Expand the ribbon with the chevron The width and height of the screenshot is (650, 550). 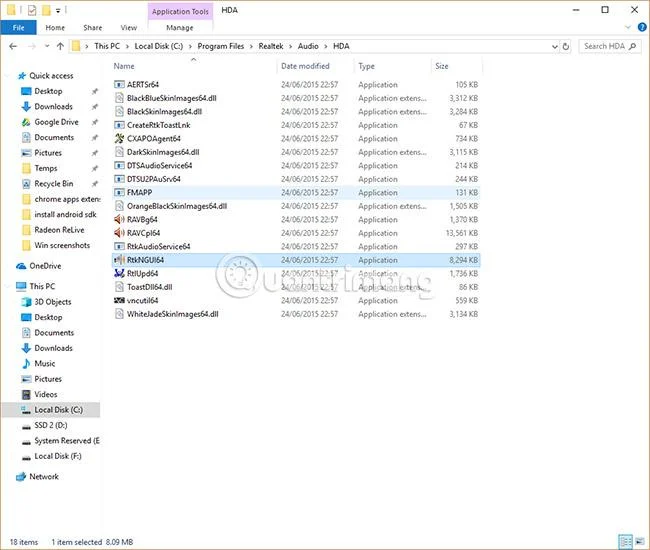[x=628, y=27]
